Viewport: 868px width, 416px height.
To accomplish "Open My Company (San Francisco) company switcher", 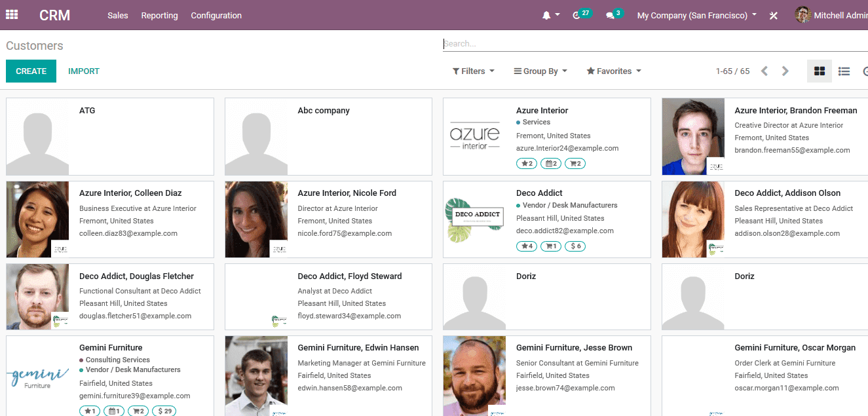I will click(x=697, y=15).
